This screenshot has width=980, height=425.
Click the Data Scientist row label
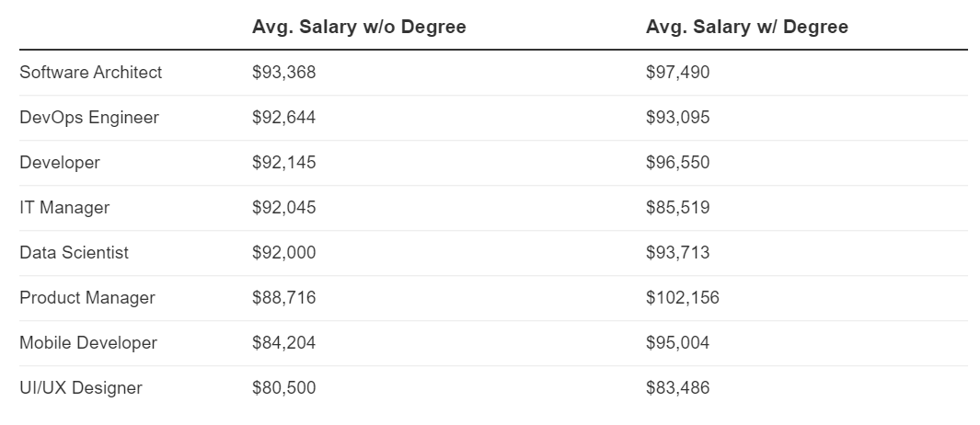click(75, 253)
